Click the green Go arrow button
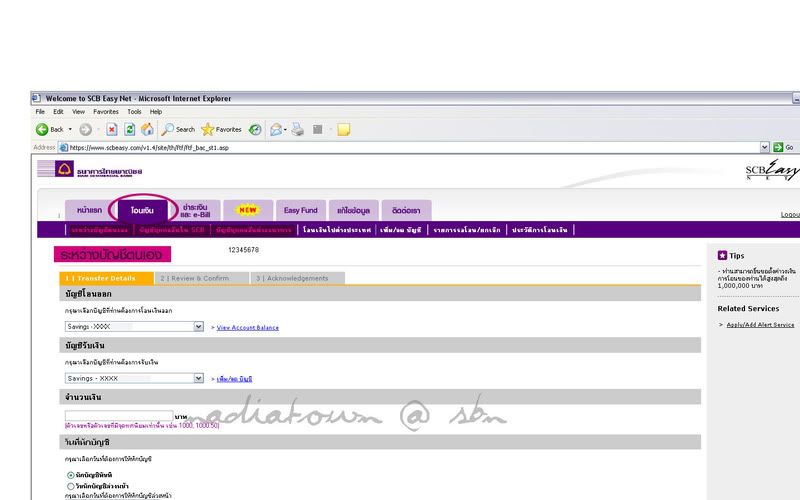 pos(778,147)
